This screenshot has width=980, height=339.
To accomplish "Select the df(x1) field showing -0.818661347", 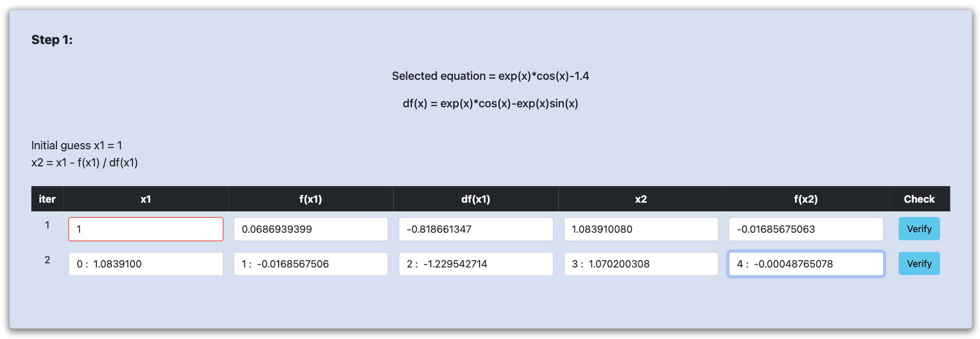I will pyautogui.click(x=475, y=229).
